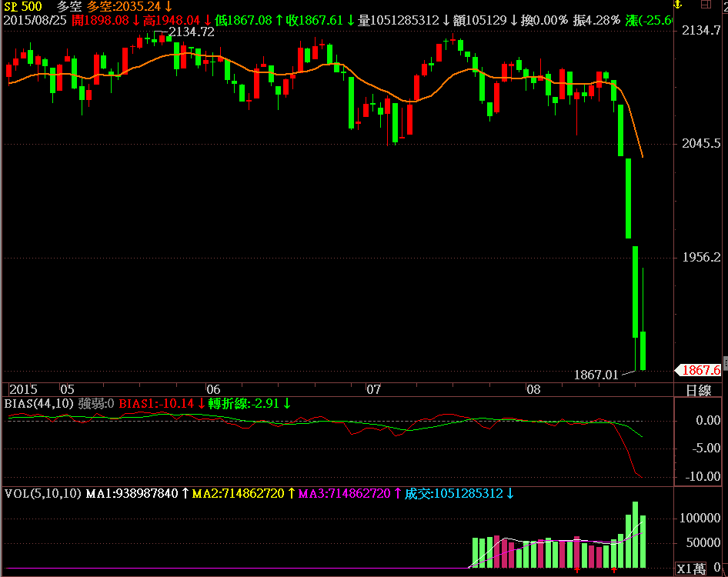Click the 08 month marker on time axis
The height and width of the screenshot is (577, 728).
pos(533,389)
